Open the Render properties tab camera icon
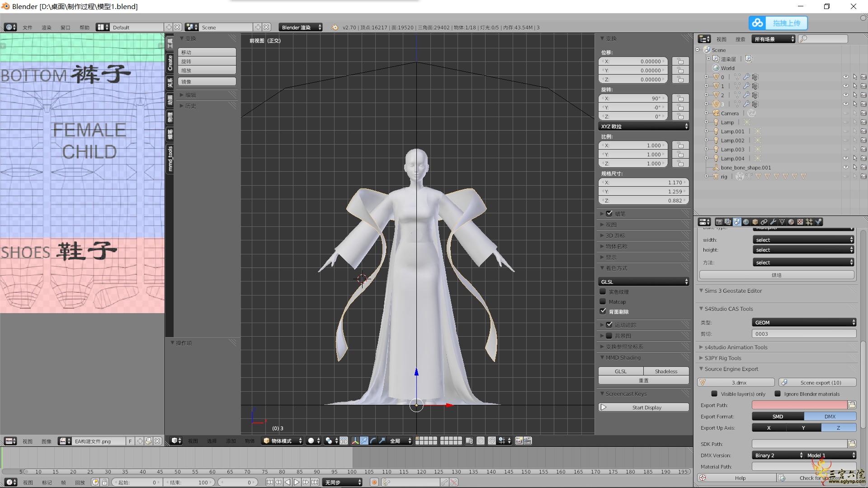 (x=719, y=222)
